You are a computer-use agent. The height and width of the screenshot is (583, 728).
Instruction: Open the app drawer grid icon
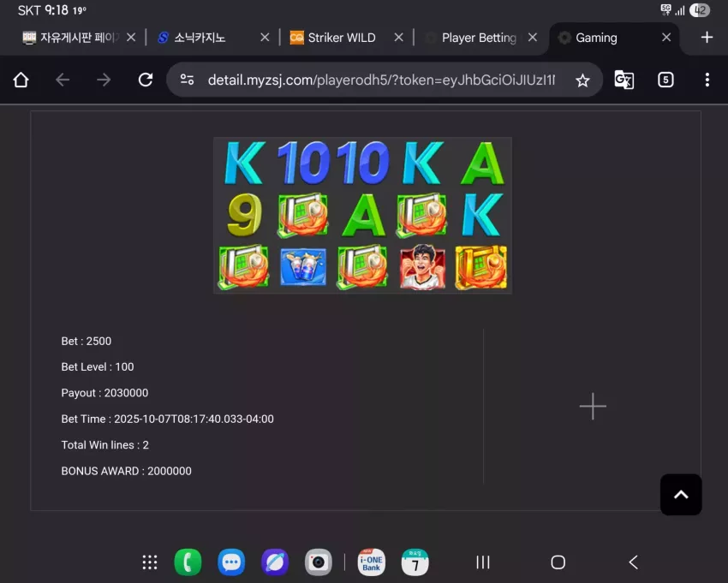tap(150, 562)
